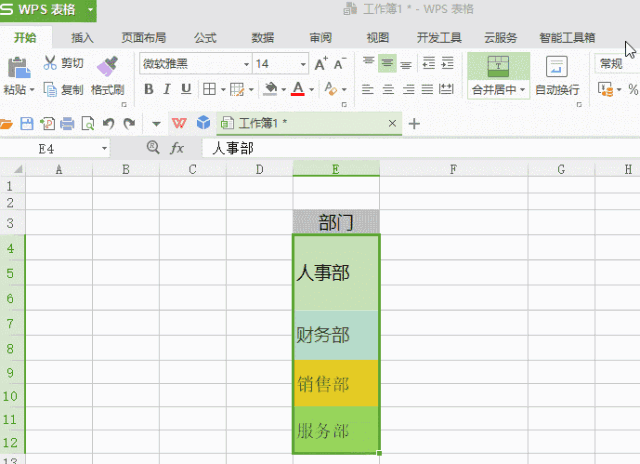Expand the font color dropdown arrow
640x464 pixels.
pos(311,89)
